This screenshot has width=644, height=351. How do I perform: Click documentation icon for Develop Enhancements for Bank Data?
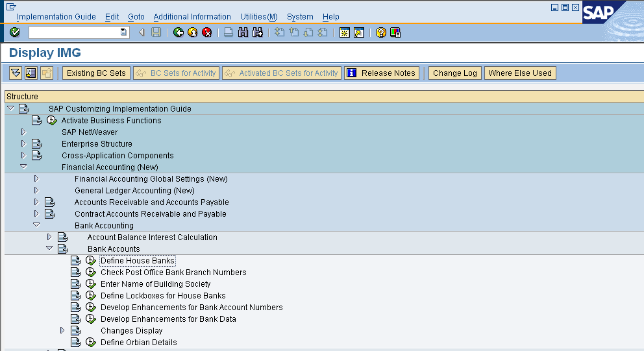click(76, 319)
